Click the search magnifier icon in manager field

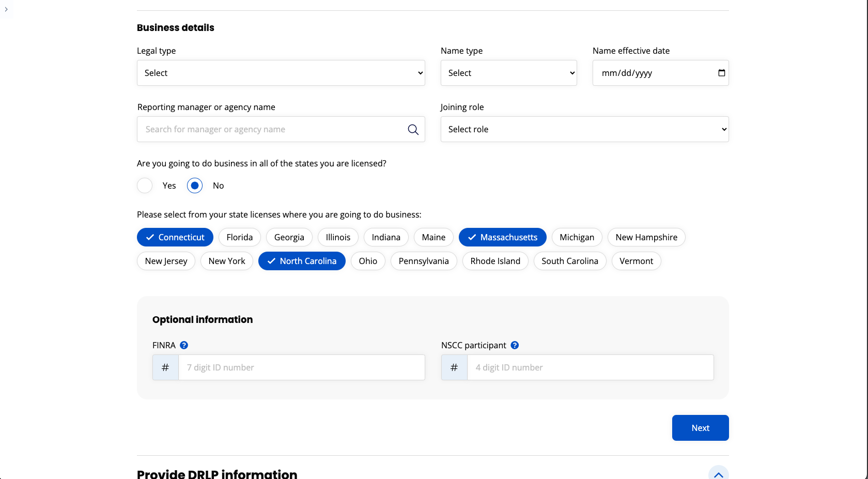(x=413, y=130)
